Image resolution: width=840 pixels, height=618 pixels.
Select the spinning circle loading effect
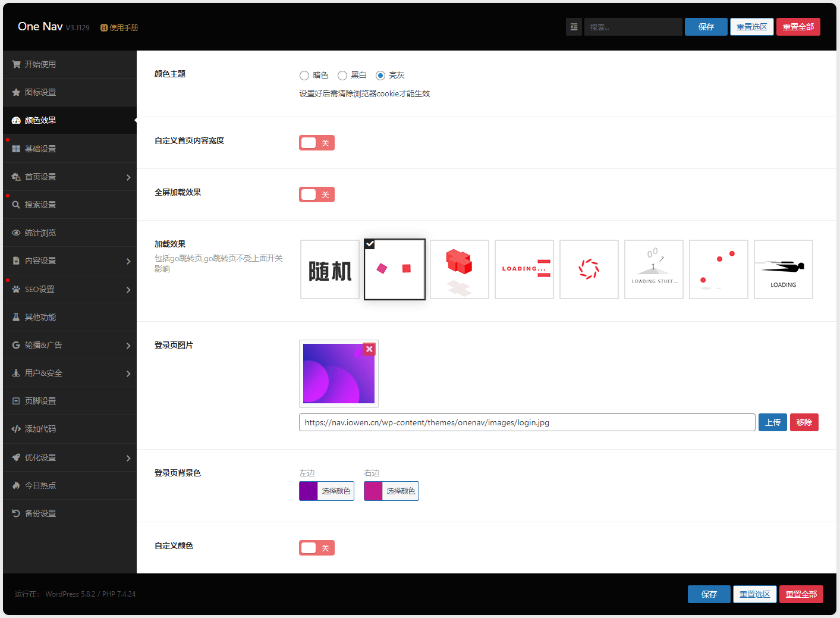click(x=589, y=269)
